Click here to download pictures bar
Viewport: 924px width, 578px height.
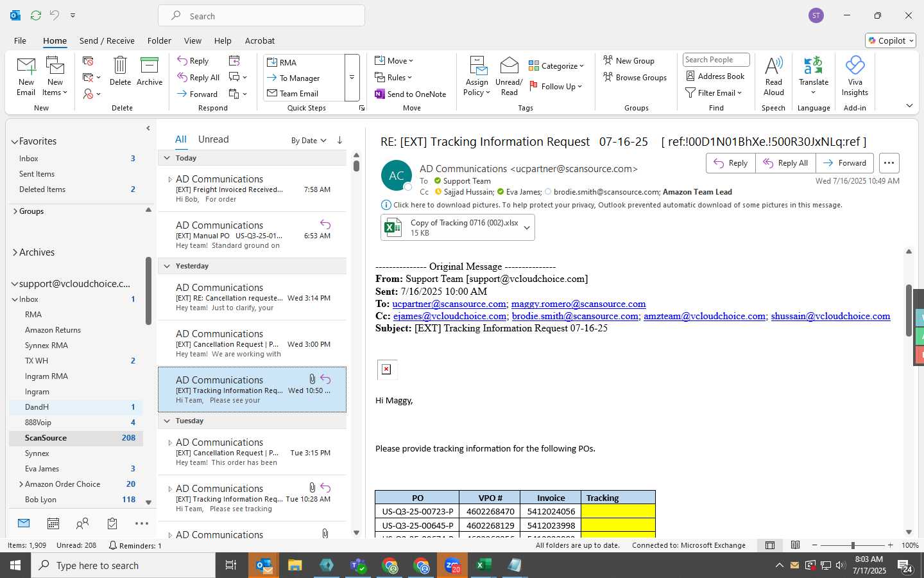tap(612, 205)
